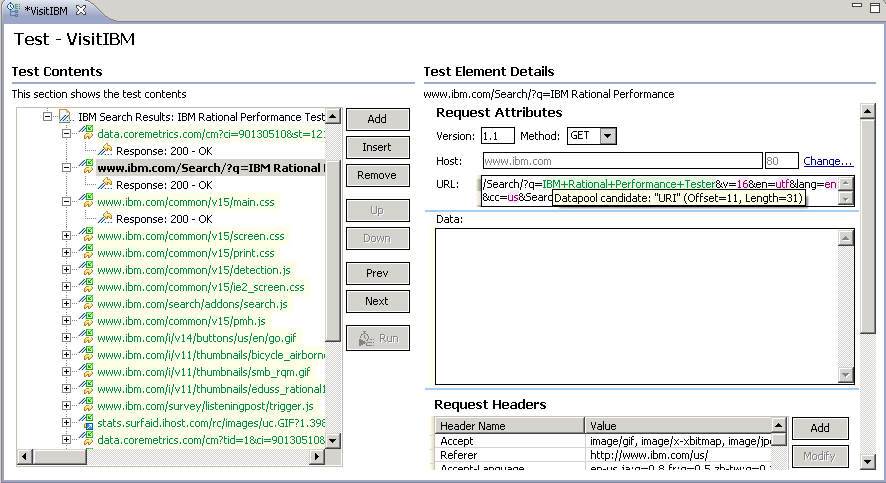
Task: Select the www.ibm.com/common/v15/pmh.js request
Action: click(x=181, y=320)
